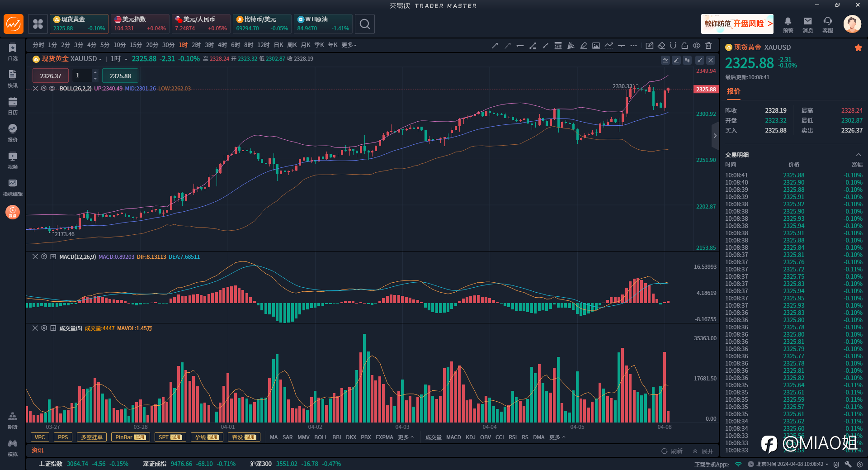The height and width of the screenshot is (470, 868).
Task: Open the alerts bell icon (预警)
Action: (788, 24)
